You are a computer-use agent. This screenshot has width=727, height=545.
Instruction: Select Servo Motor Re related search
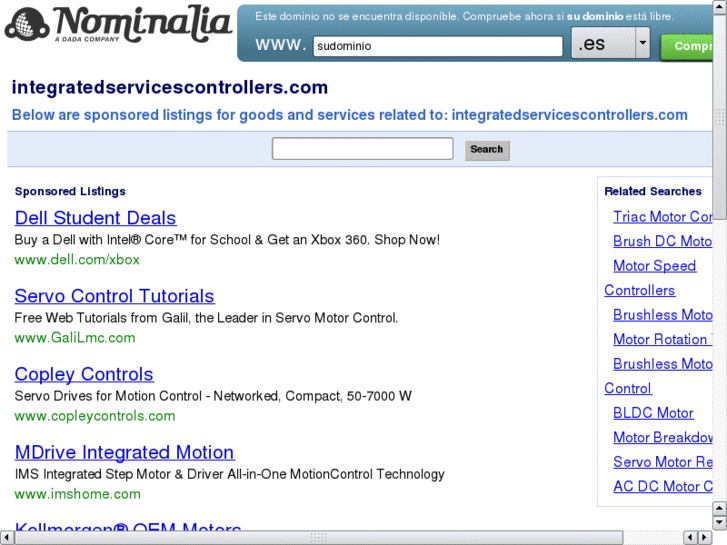click(663, 462)
